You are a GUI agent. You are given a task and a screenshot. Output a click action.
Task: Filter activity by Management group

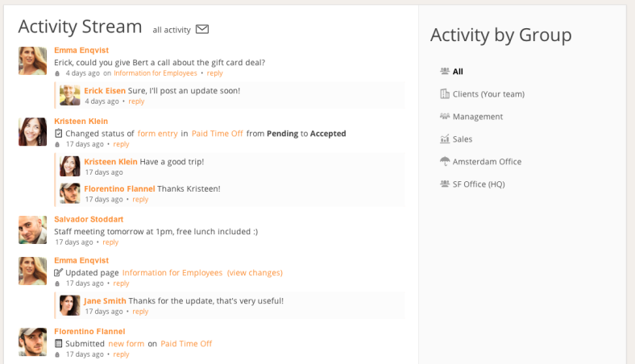click(x=478, y=117)
